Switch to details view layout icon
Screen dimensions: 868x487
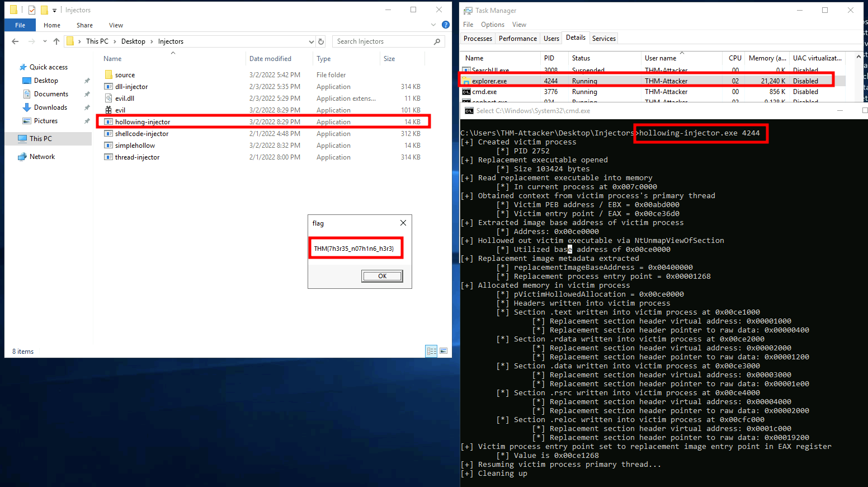pyautogui.click(x=431, y=351)
